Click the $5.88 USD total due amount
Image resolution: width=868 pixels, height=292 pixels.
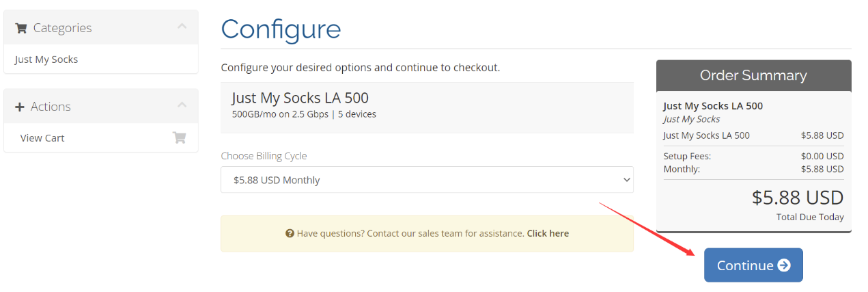pos(798,198)
